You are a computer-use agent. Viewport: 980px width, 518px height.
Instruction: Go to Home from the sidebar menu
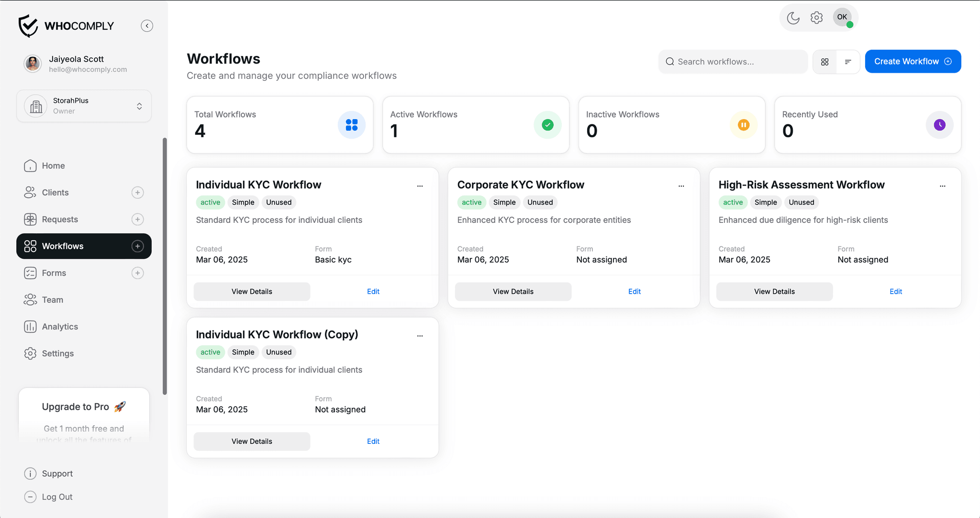point(30,165)
